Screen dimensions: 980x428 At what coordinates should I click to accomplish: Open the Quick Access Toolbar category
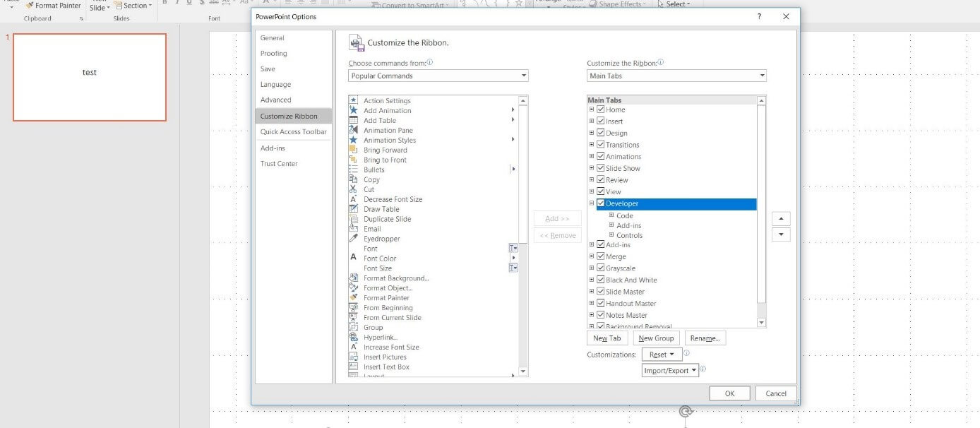coord(294,132)
